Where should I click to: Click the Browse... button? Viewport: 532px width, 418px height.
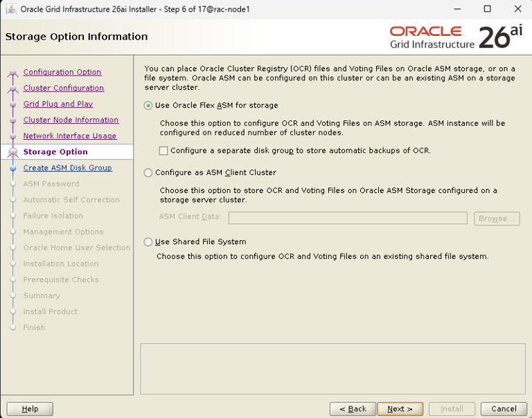click(497, 218)
